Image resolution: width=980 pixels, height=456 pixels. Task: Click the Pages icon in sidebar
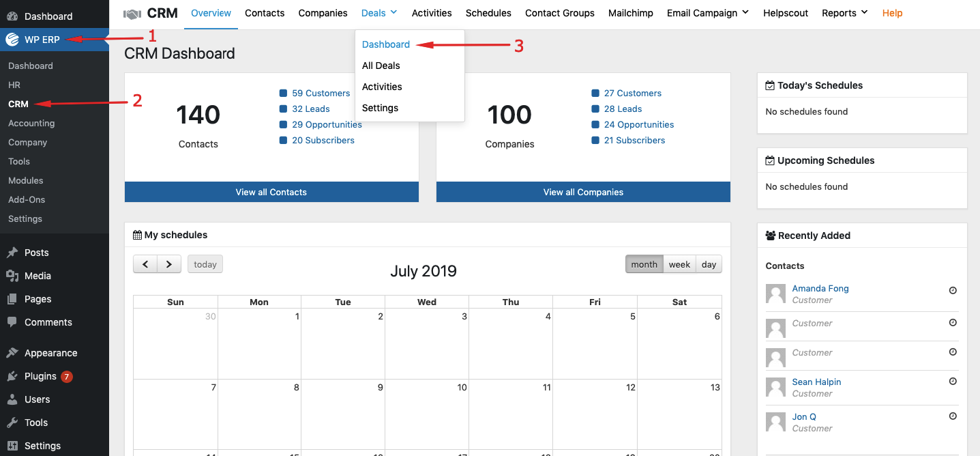pyautogui.click(x=12, y=299)
